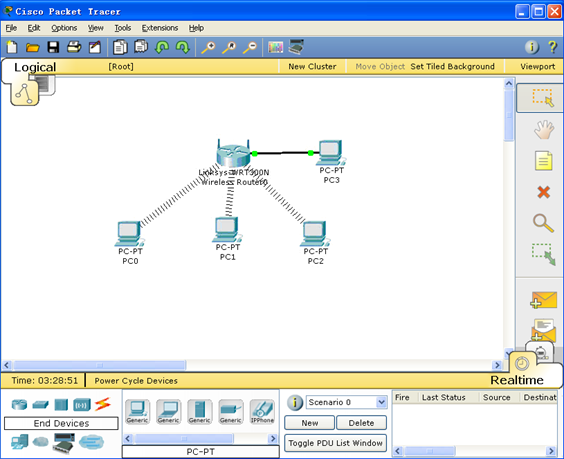564x459 pixels.
Task: Select the Wireless Devices category icon
Action: (82, 405)
